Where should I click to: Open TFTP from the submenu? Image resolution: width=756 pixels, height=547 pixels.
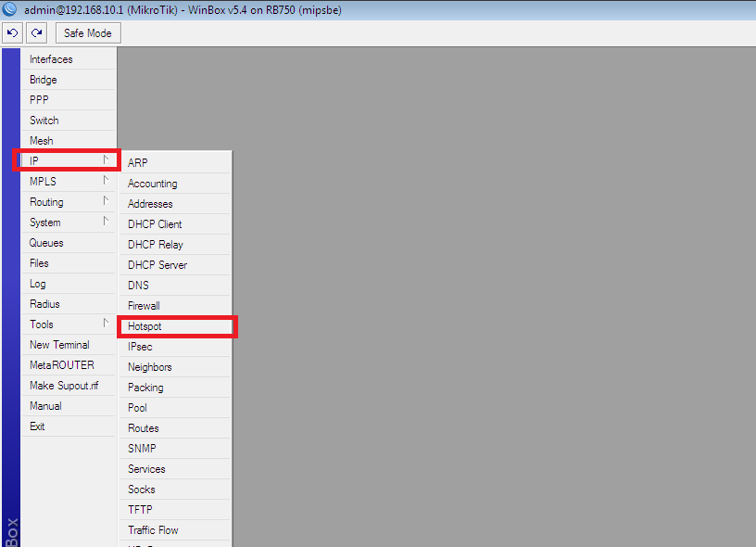175,509
